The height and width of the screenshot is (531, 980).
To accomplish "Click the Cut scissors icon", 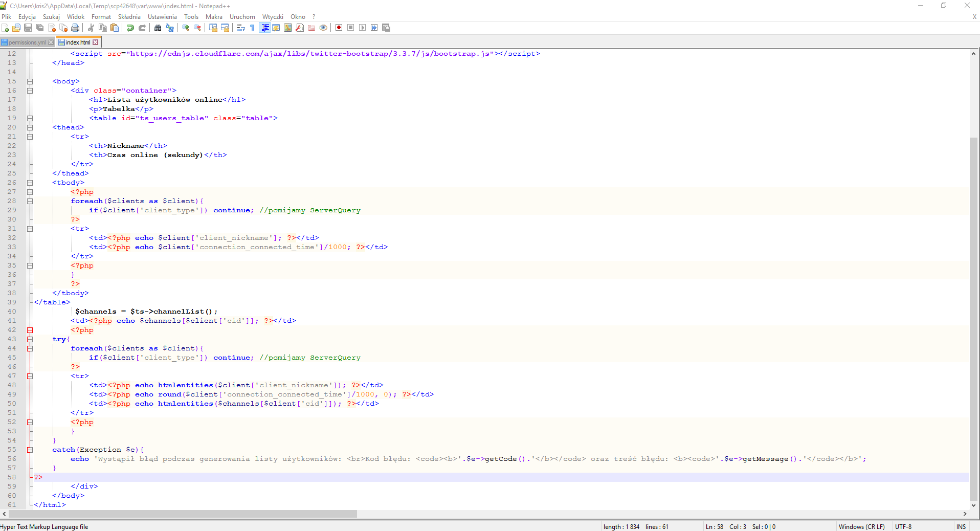I will [x=91, y=28].
